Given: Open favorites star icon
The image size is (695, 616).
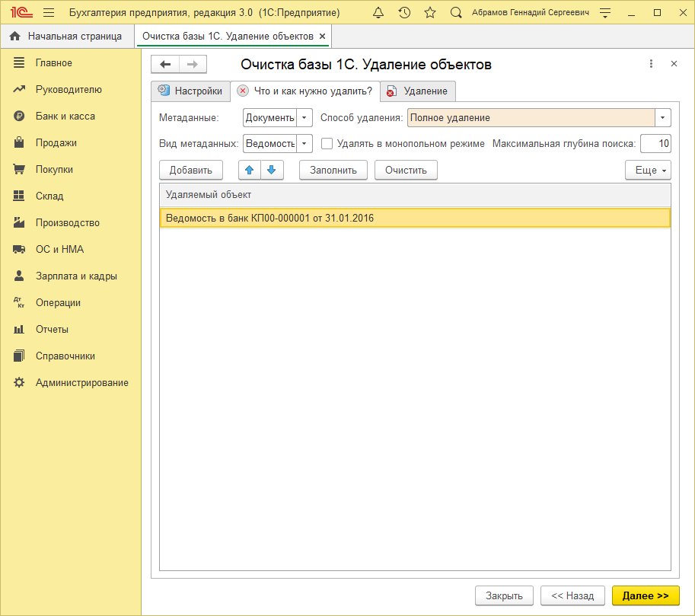Looking at the screenshot, I should coord(430,13).
